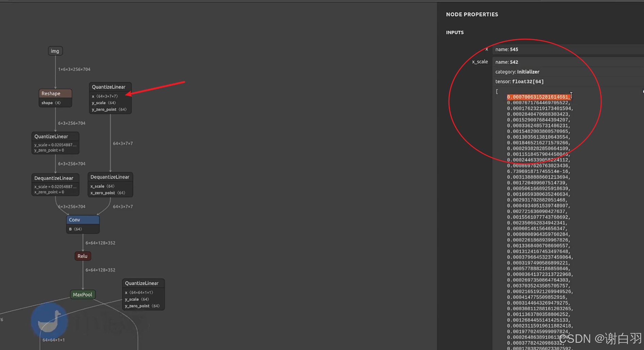Click the 6×64×128×352 edge label below Conv

click(100, 243)
